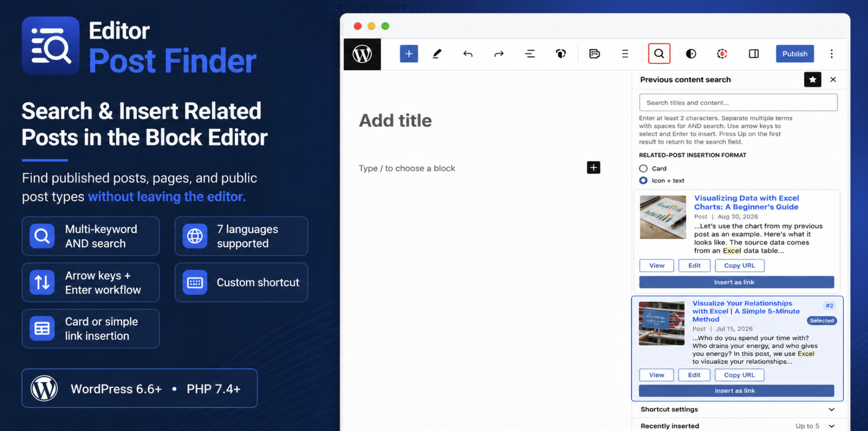
Task: Open Post Finder magnifier search icon
Action: tap(659, 54)
